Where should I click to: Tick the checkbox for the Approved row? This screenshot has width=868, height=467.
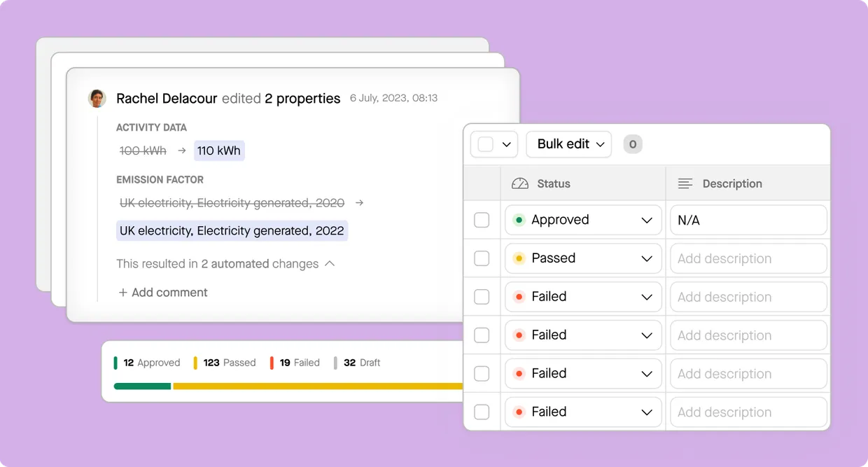482,220
